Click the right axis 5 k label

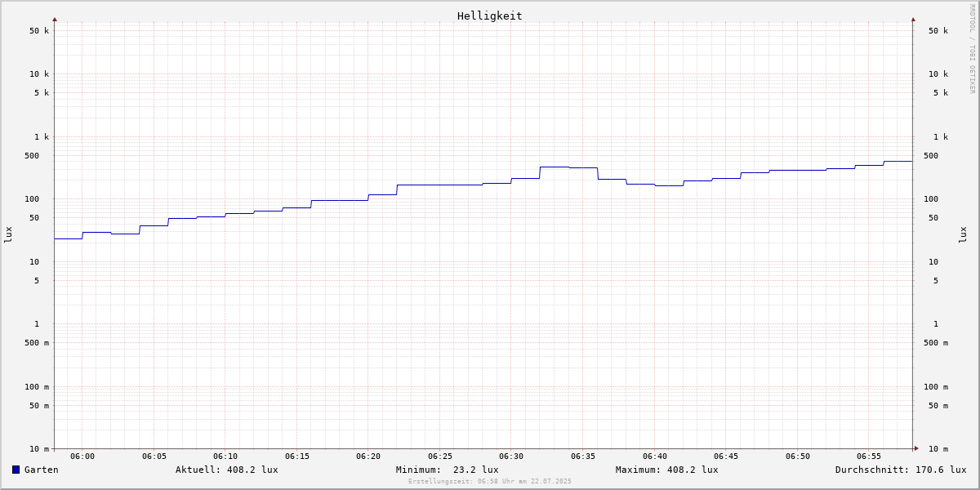pos(941,93)
